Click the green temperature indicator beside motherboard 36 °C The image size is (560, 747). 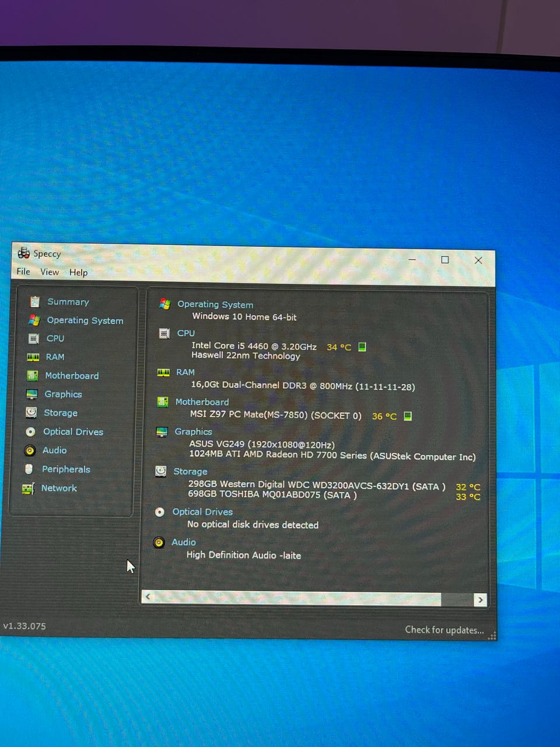coord(408,416)
